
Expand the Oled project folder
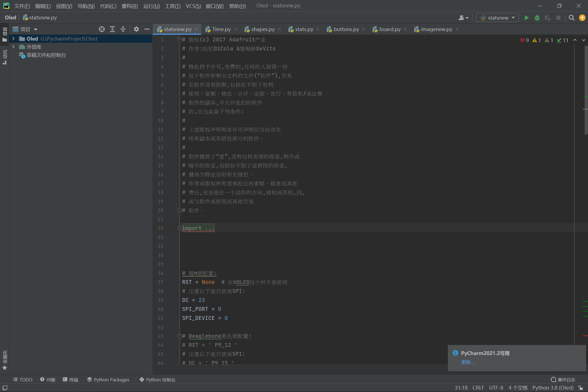tap(13, 39)
